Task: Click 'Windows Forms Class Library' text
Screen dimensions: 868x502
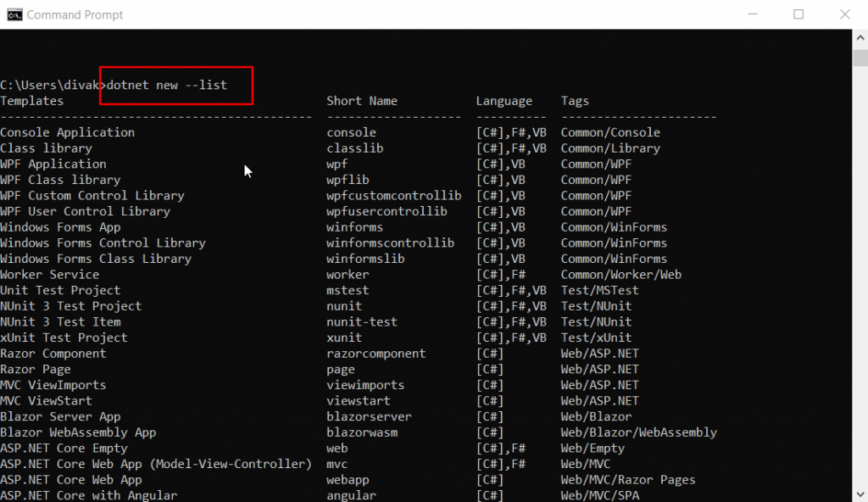Action: tap(96, 259)
